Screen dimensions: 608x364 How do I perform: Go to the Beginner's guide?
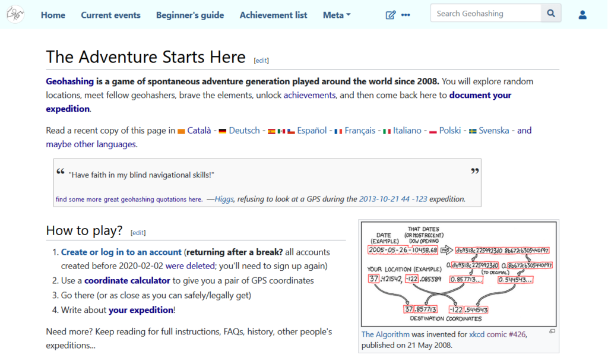[189, 15]
